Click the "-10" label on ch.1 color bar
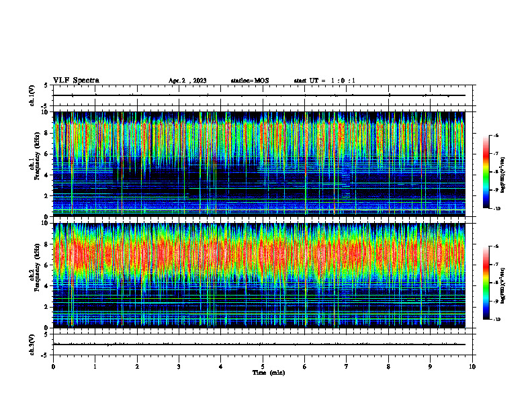 497,209
